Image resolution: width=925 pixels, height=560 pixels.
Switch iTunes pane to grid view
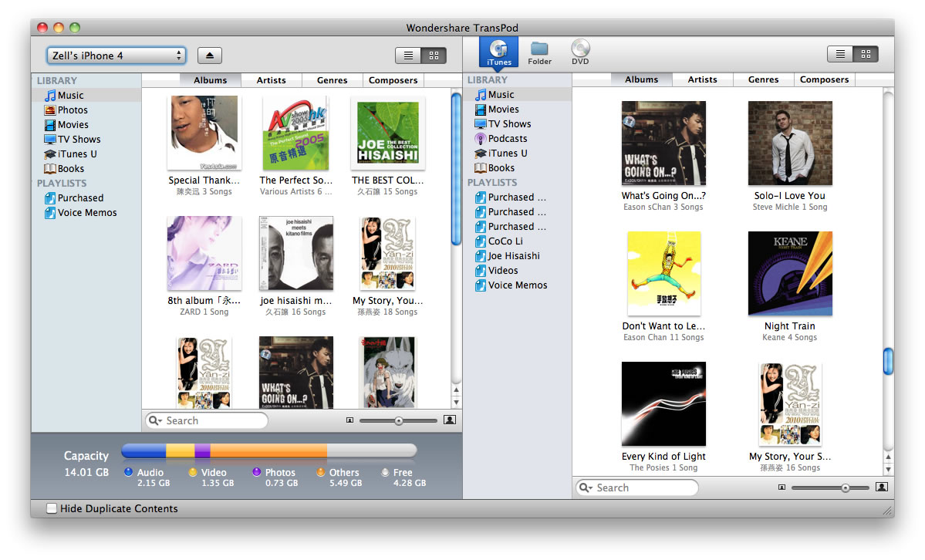pyautogui.click(x=866, y=54)
